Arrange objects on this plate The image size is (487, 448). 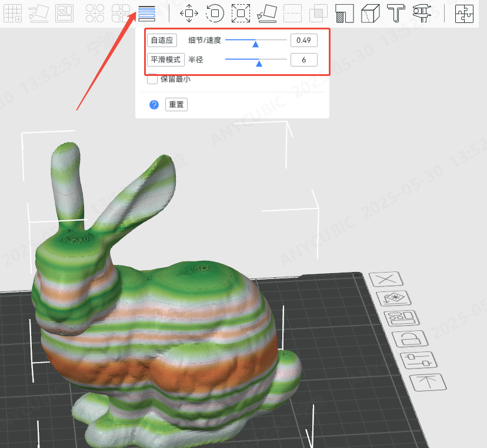[x=401, y=318]
